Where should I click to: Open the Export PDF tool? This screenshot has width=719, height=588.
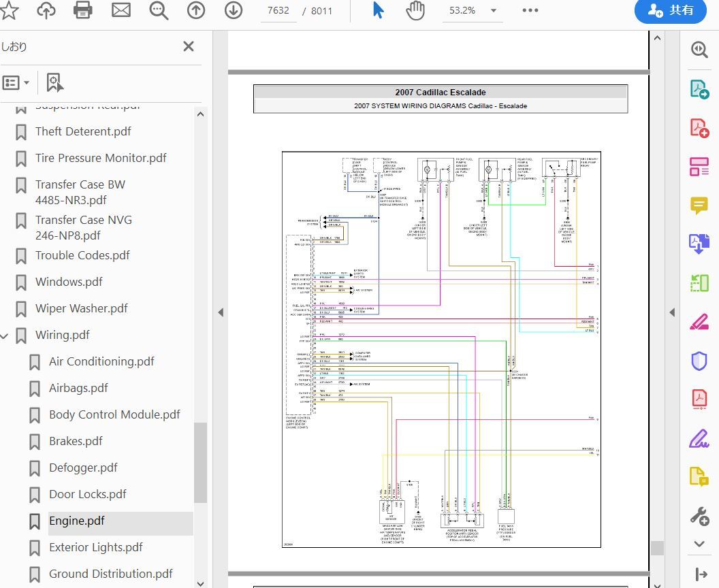[x=699, y=89]
